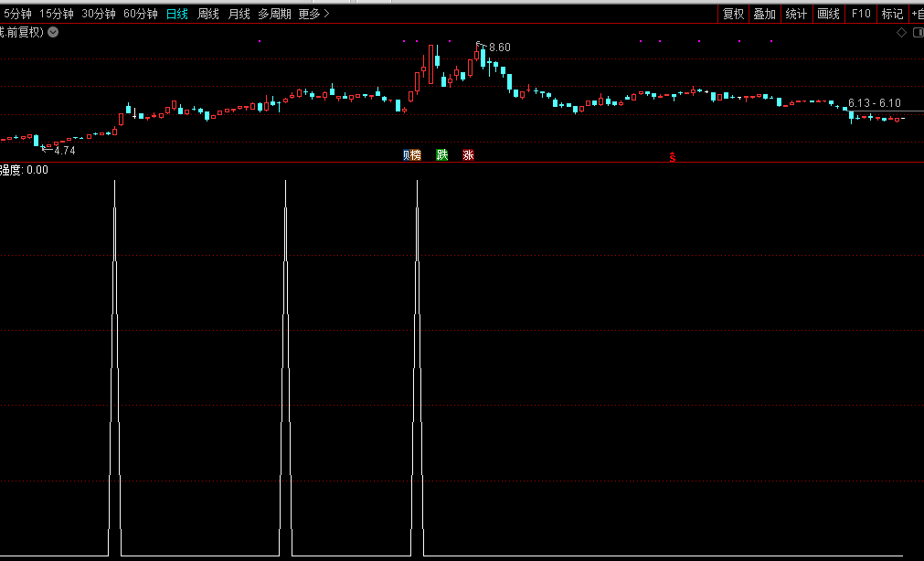The width and height of the screenshot is (924, 561).
Task: Switch to 5分钟 chart period
Action: tap(17, 14)
